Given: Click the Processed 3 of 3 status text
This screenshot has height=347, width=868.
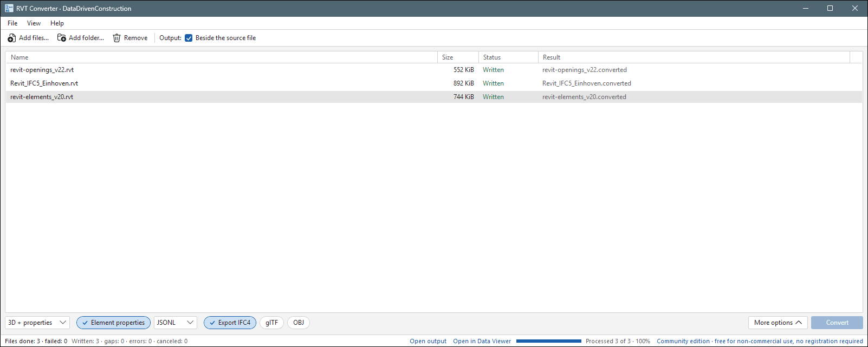Looking at the screenshot, I should (618, 341).
